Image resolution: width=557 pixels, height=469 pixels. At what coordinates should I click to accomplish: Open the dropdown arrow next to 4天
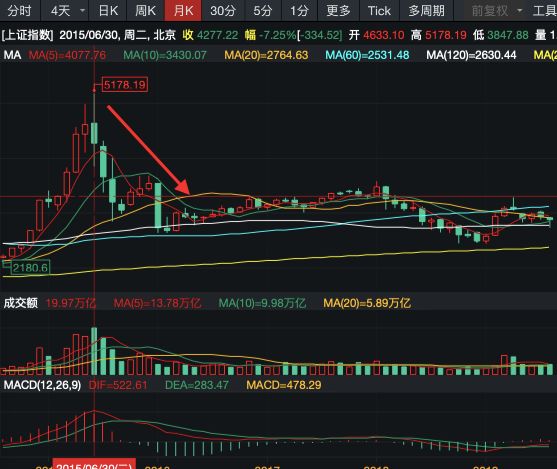(x=82, y=11)
